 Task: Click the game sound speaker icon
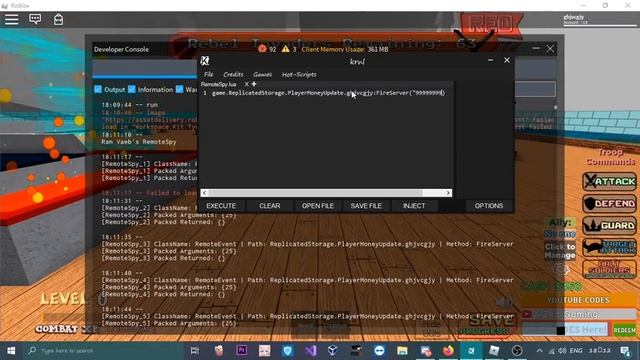[504, 302]
